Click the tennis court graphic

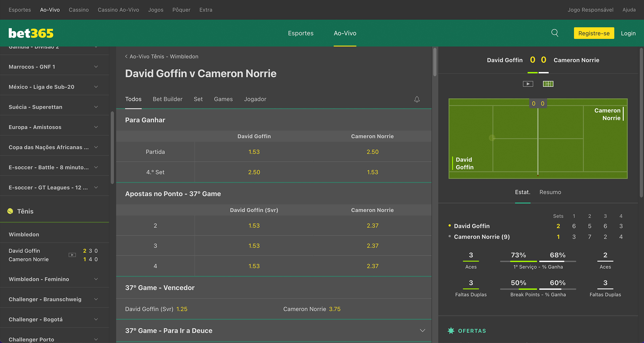(538, 138)
